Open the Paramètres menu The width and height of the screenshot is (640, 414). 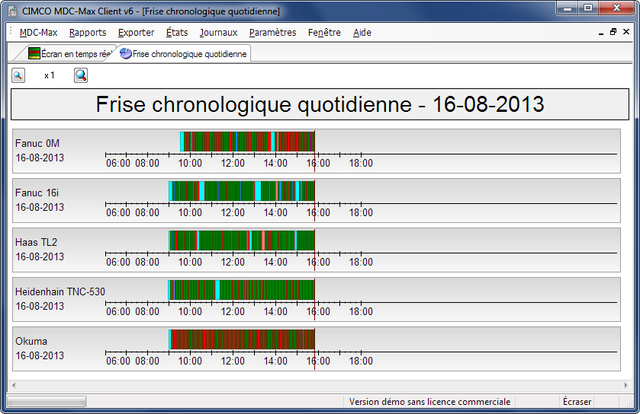[x=273, y=33]
